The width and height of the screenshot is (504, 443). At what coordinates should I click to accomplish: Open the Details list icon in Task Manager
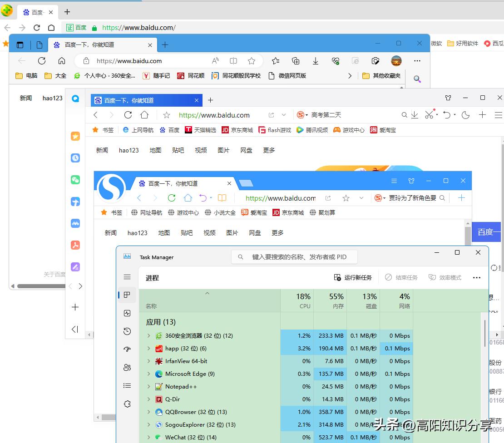tap(127, 385)
